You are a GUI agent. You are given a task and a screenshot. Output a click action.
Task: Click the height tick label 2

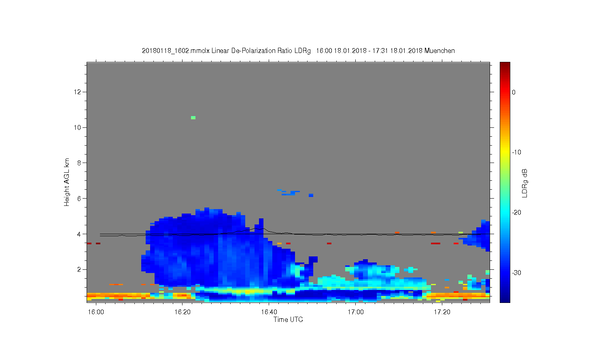click(x=79, y=270)
